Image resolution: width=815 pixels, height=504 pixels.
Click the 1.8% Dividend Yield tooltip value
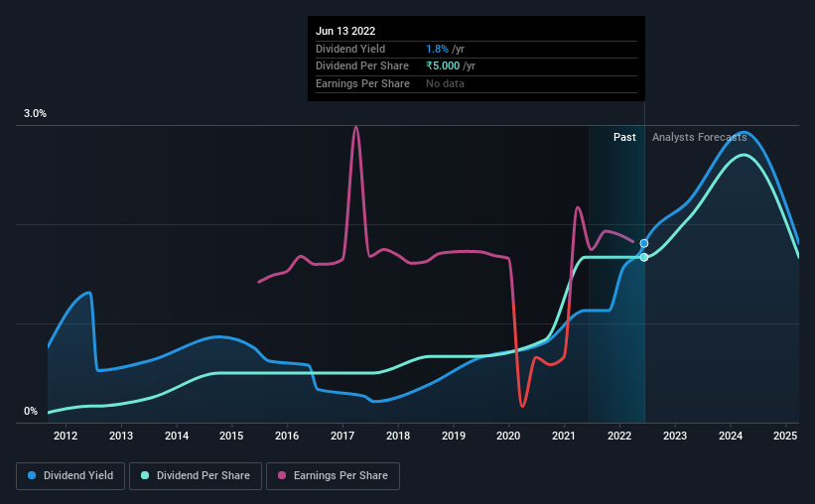click(x=437, y=49)
